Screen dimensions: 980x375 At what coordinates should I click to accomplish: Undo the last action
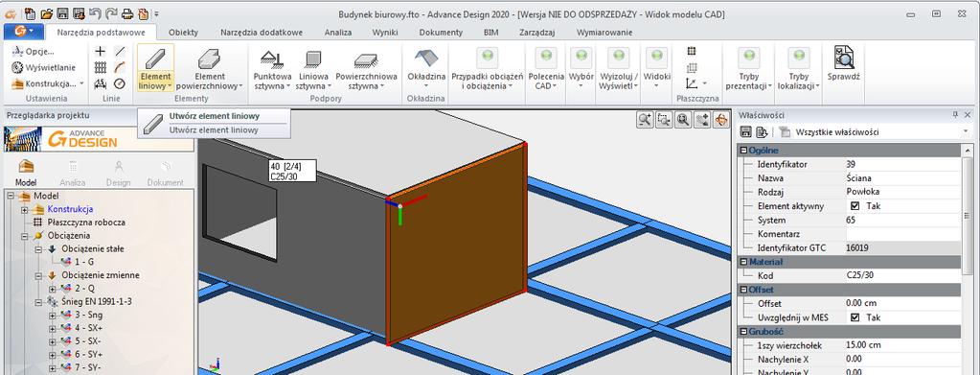tap(95, 12)
